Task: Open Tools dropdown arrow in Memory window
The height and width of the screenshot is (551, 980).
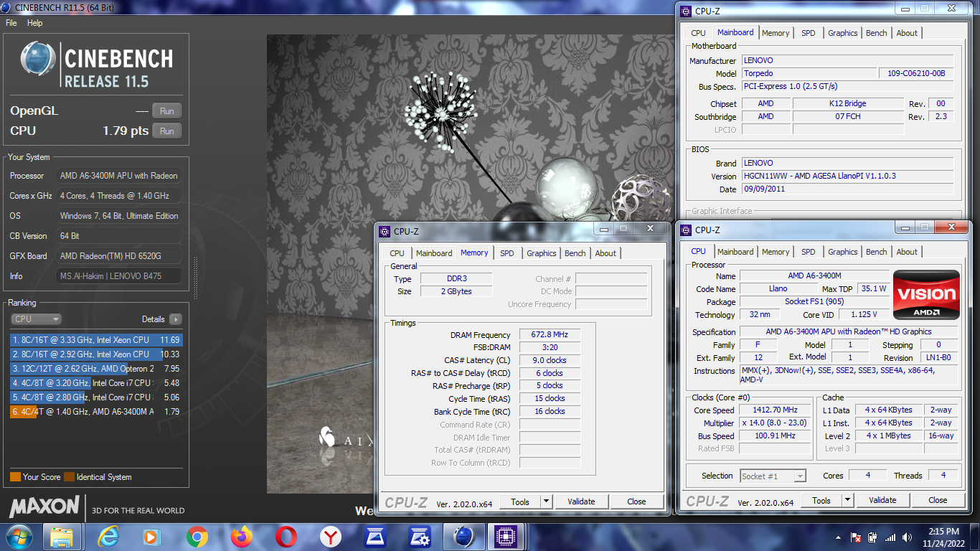Action: [x=546, y=501]
